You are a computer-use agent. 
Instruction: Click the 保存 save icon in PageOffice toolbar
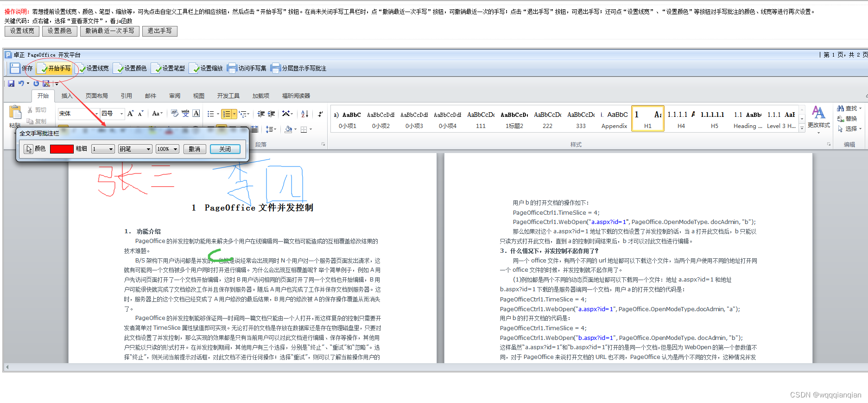[15, 68]
